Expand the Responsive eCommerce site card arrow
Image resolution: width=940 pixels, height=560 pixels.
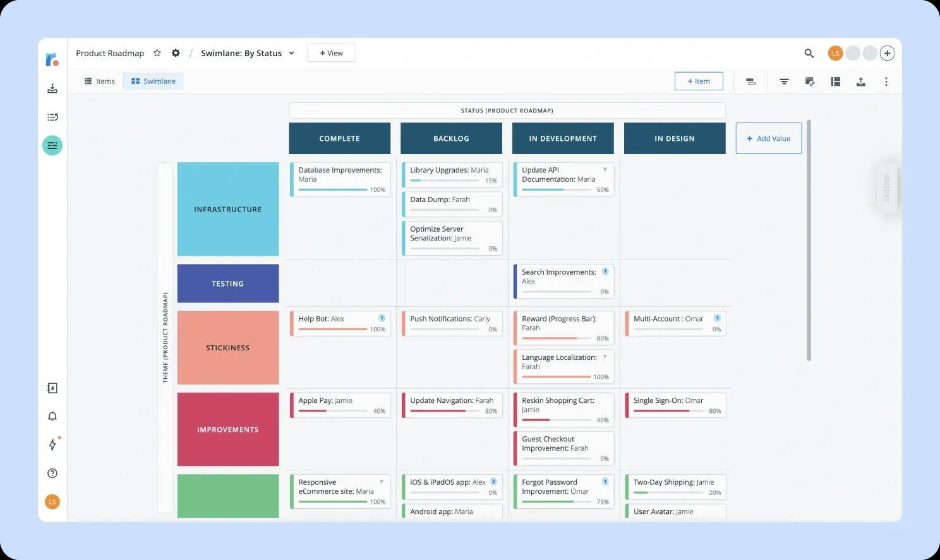coord(382,482)
